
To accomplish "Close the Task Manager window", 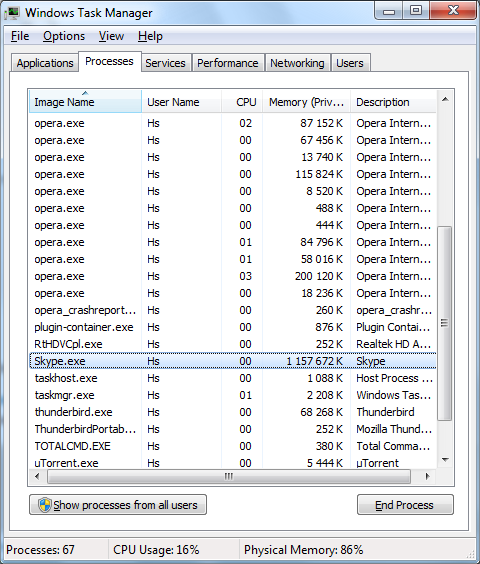I will click(453, 11).
